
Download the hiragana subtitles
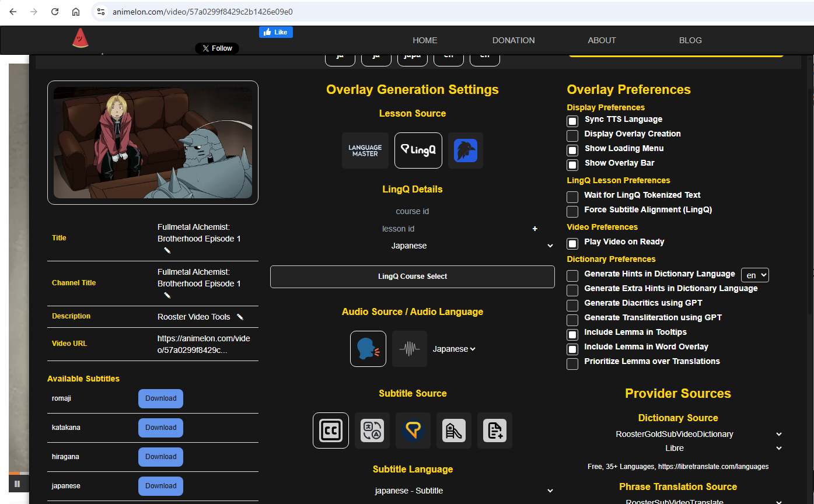(x=160, y=457)
